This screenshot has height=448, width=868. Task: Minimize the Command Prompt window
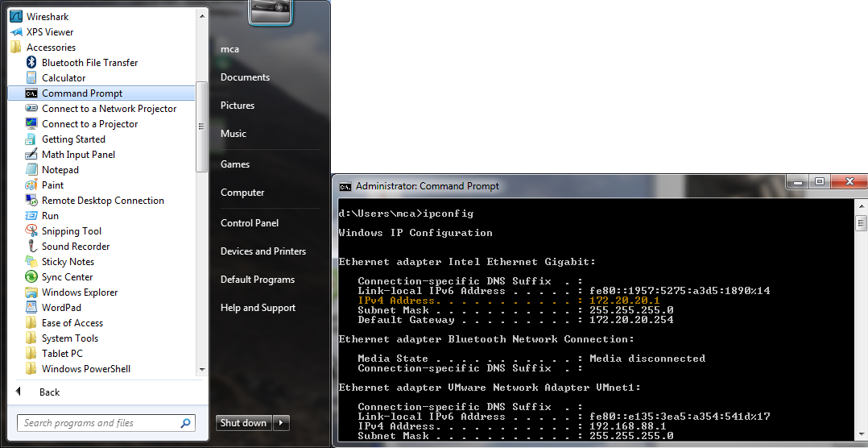(798, 181)
